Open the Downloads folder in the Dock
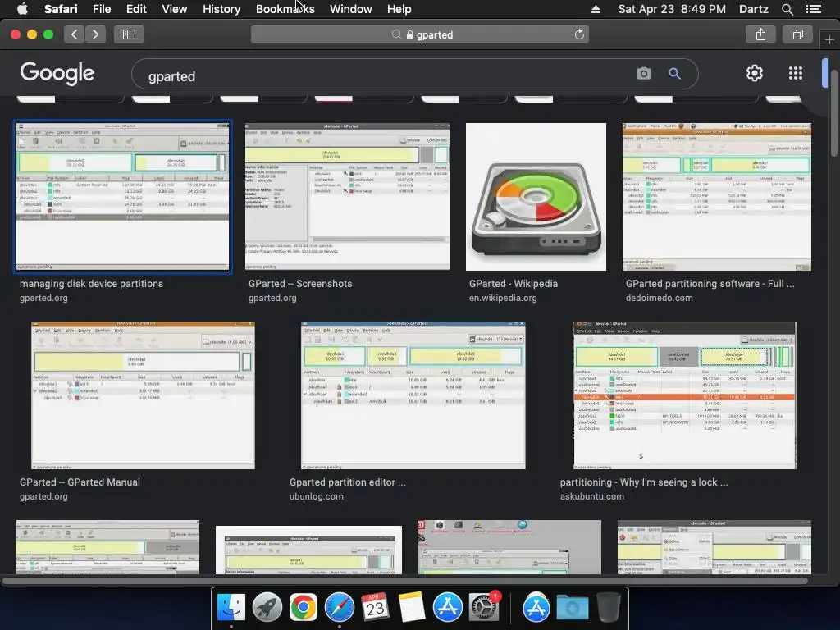 tap(572, 608)
